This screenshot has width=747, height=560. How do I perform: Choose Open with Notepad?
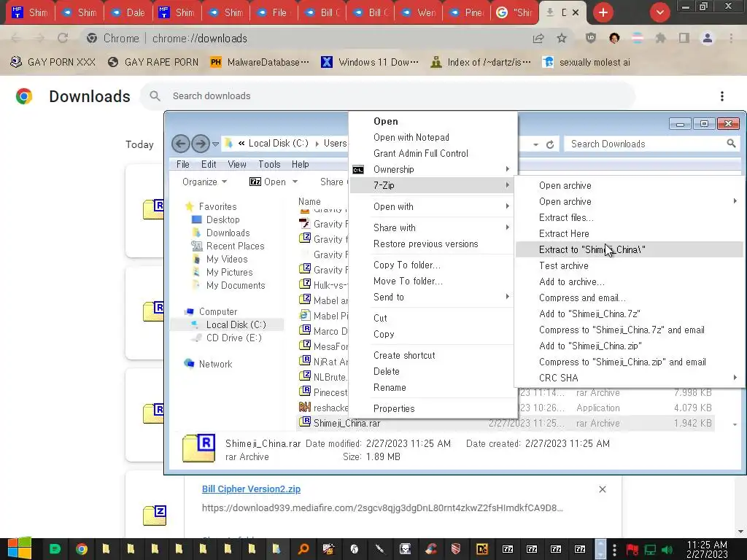(x=433, y=137)
